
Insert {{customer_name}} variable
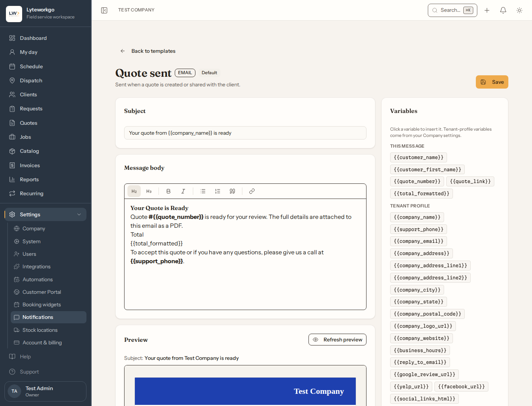click(x=419, y=157)
